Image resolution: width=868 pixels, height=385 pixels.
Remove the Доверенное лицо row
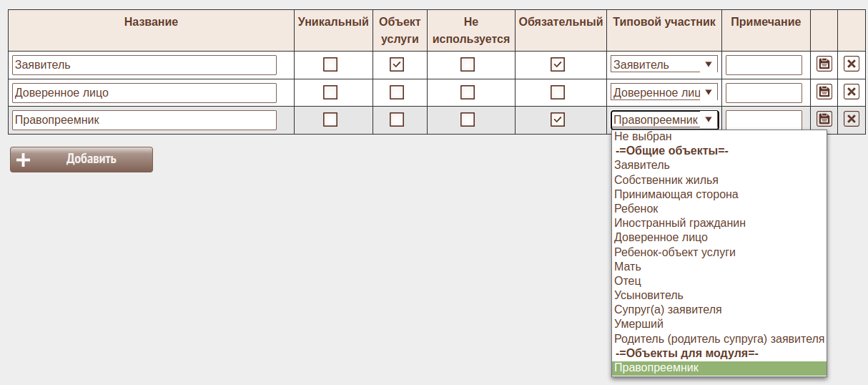click(851, 92)
